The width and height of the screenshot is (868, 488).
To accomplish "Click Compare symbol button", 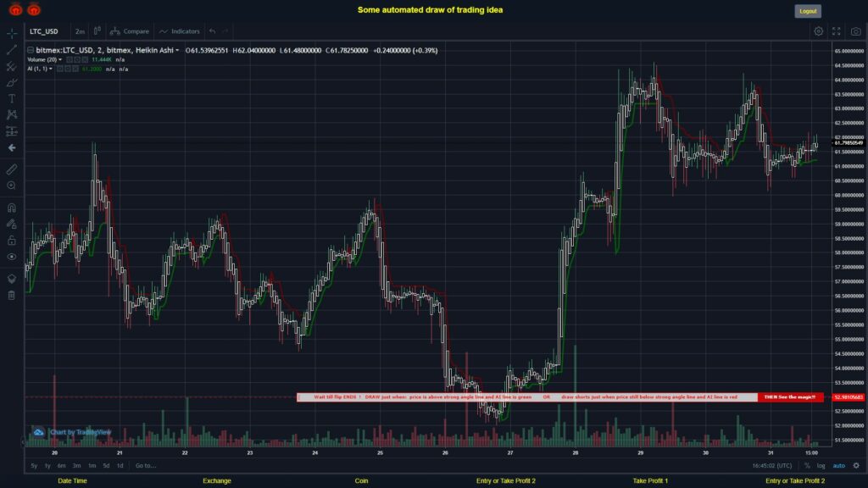I will [130, 31].
